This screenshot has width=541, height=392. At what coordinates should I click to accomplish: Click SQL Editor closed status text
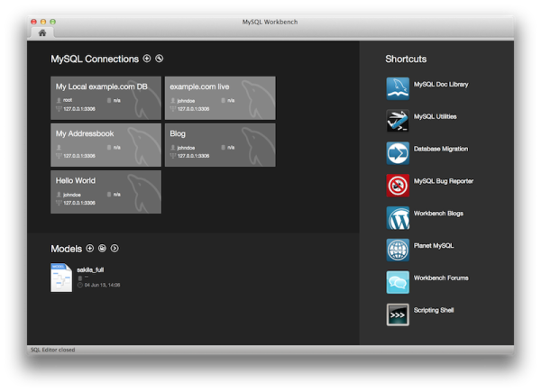point(53,350)
